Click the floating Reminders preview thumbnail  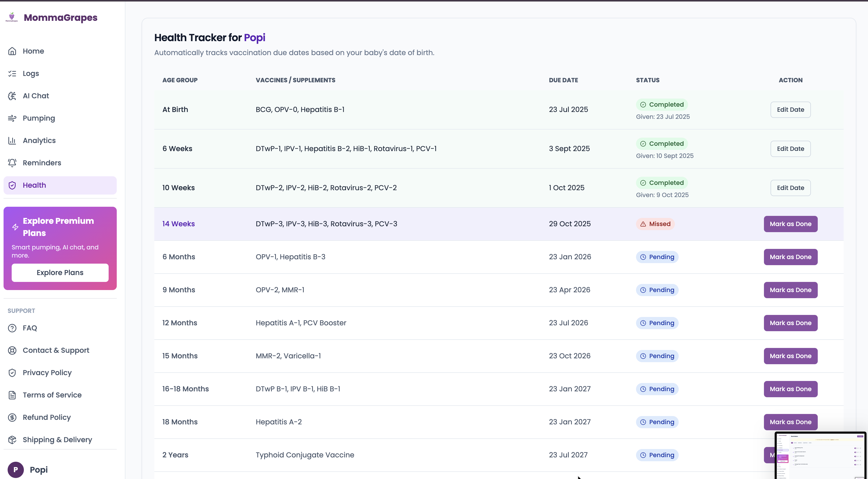[820, 456]
